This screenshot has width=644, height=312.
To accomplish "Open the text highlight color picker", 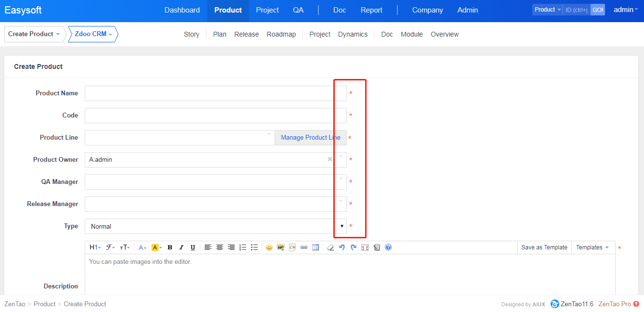I will click(157, 247).
